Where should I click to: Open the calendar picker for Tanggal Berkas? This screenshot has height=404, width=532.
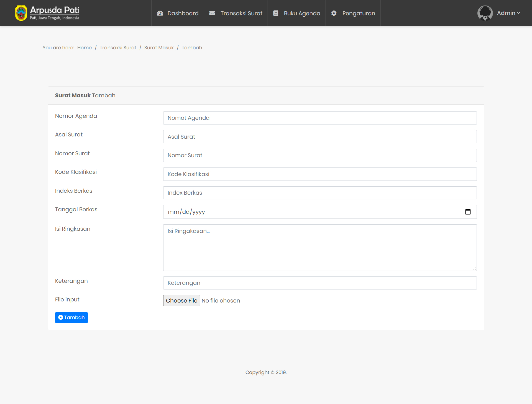click(x=468, y=212)
